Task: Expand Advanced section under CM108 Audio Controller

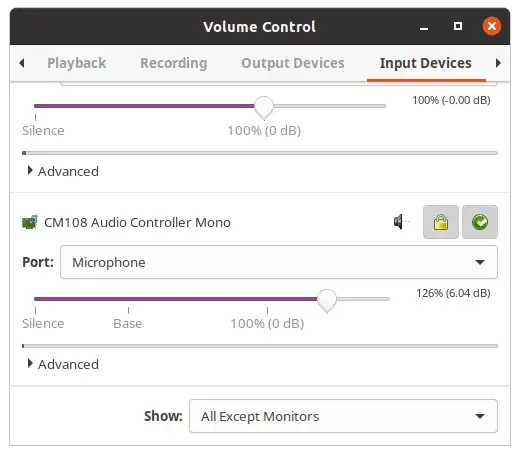Action: (x=63, y=364)
